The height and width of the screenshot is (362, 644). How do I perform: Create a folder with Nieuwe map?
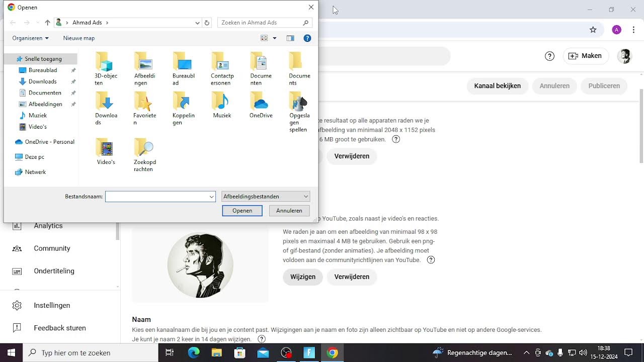tap(79, 38)
